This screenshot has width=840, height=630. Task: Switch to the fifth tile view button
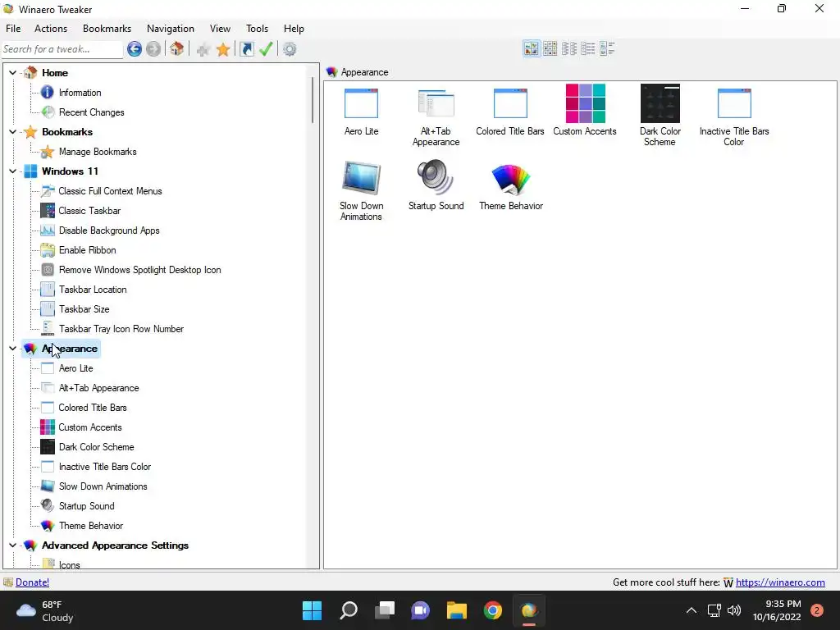607,48
